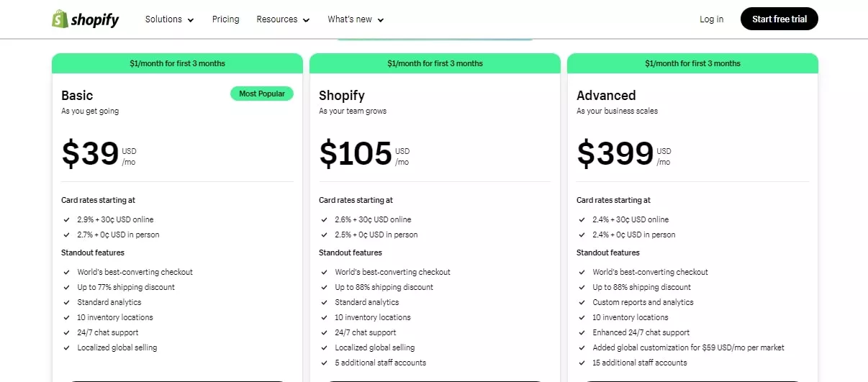Click checkmark beside 2.5% + 0¢ USD in person
The width and height of the screenshot is (868, 382).
point(324,235)
